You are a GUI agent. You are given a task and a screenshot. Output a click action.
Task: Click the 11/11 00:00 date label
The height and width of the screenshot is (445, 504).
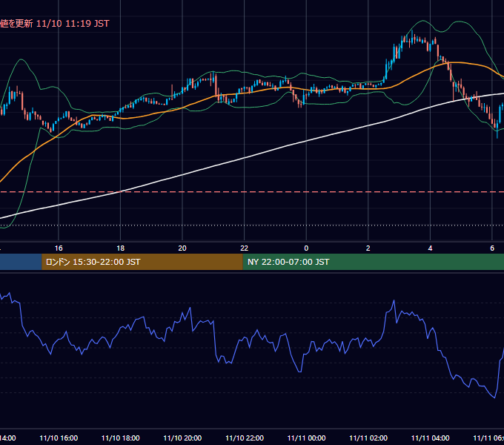(x=306, y=438)
